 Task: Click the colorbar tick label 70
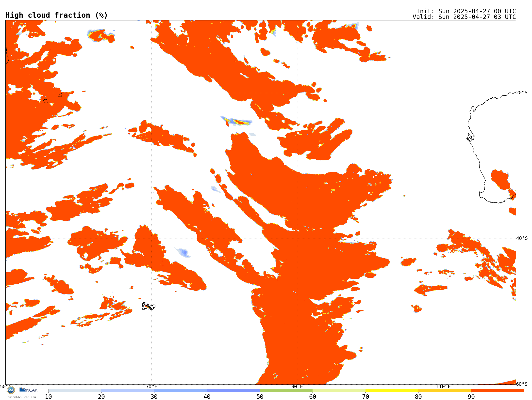(x=366, y=397)
